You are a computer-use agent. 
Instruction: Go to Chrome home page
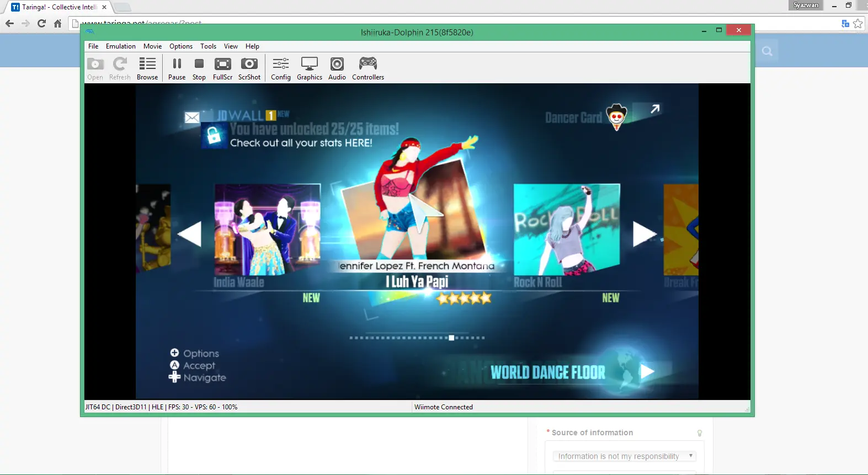(57, 23)
